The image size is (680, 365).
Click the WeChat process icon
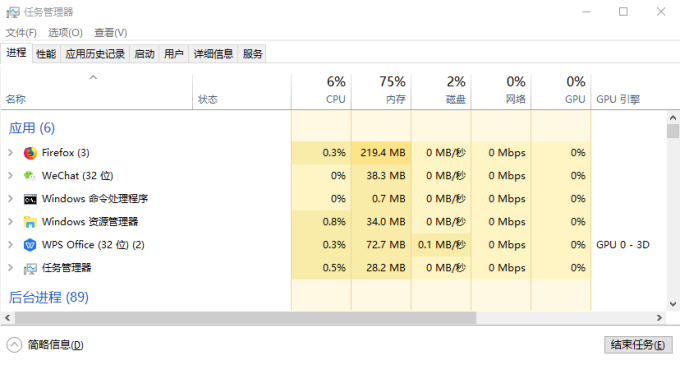(x=30, y=176)
